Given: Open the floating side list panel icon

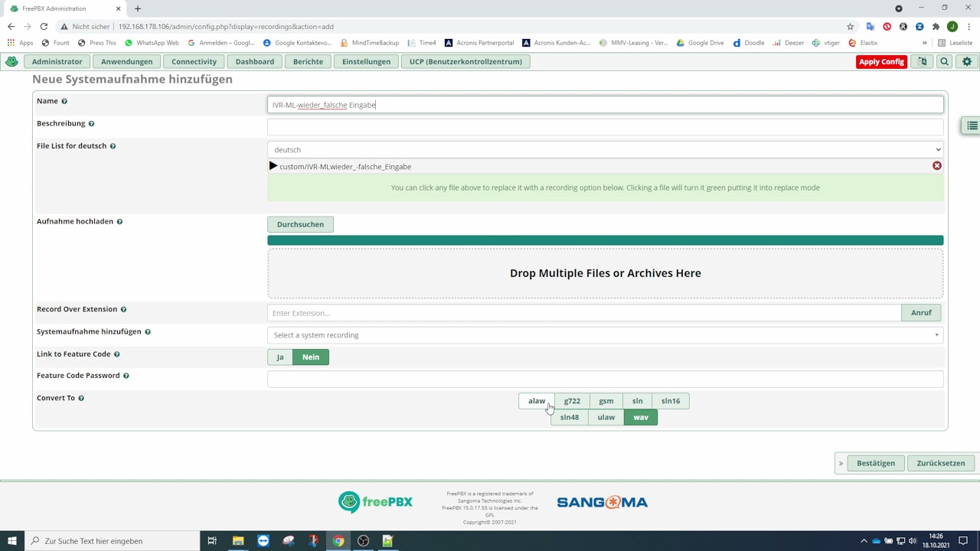Looking at the screenshot, I should (972, 126).
